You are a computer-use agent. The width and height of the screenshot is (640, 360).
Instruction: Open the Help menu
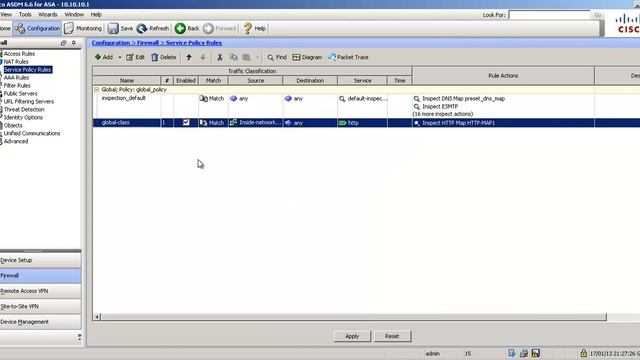(96, 14)
